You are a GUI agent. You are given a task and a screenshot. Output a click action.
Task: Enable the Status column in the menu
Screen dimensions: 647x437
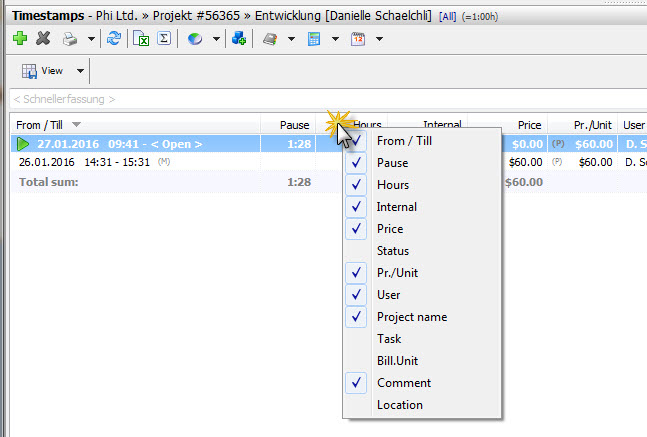tap(392, 251)
